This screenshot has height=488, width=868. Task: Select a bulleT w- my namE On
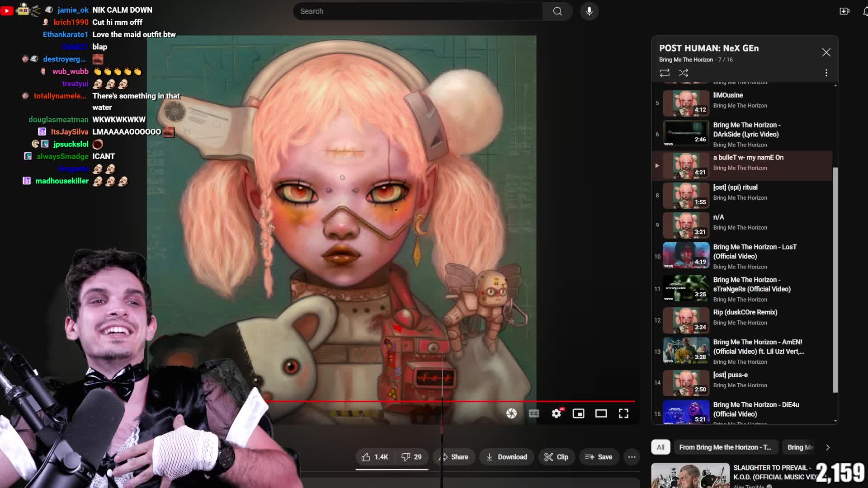tap(743, 166)
